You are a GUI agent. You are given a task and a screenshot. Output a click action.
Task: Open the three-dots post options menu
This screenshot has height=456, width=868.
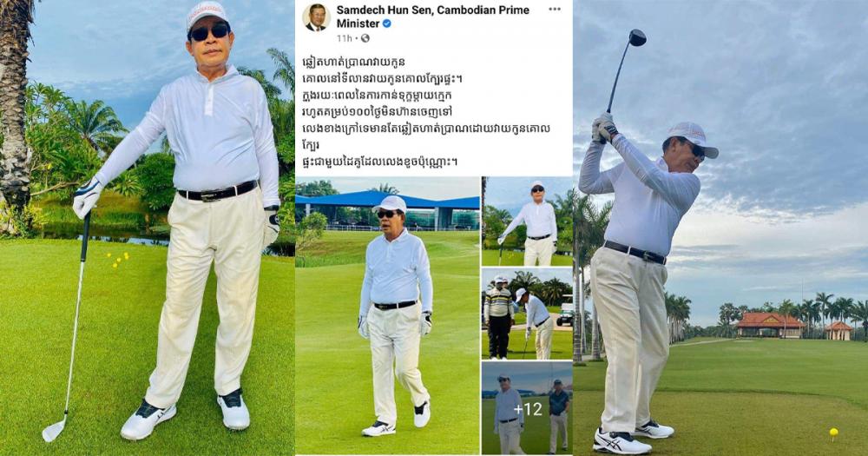(x=555, y=10)
